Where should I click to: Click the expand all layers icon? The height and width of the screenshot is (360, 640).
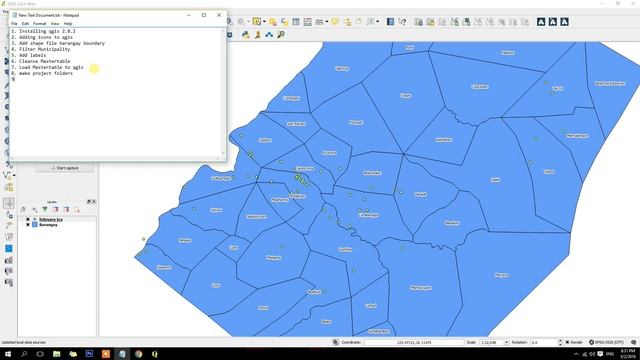coord(55,209)
